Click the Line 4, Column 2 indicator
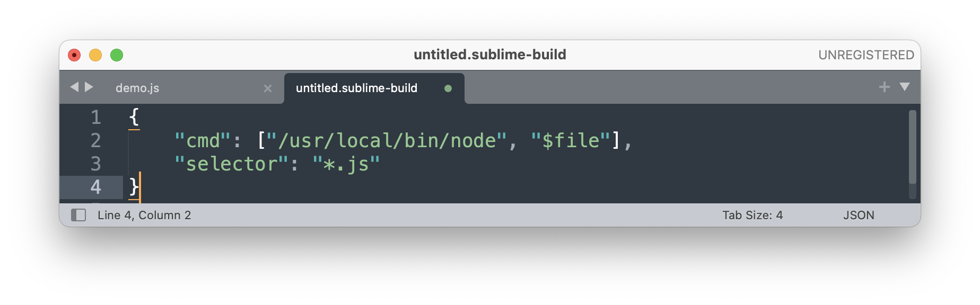Image resolution: width=980 pixels, height=305 pixels. coord(144,215)
